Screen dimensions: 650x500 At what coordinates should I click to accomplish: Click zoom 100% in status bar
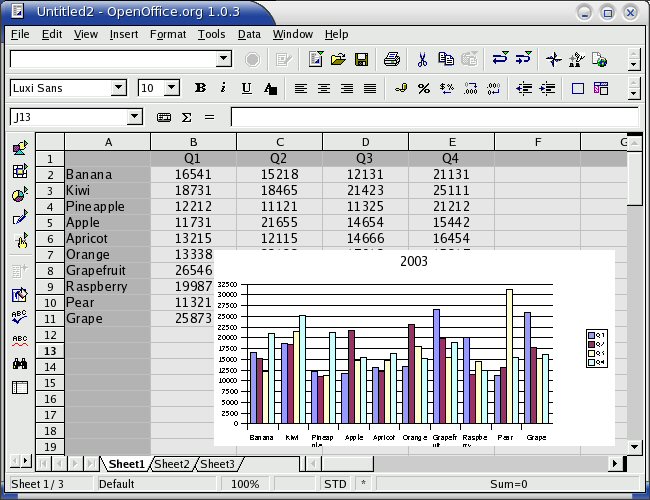pyautogui.click(x=245, y=484)
